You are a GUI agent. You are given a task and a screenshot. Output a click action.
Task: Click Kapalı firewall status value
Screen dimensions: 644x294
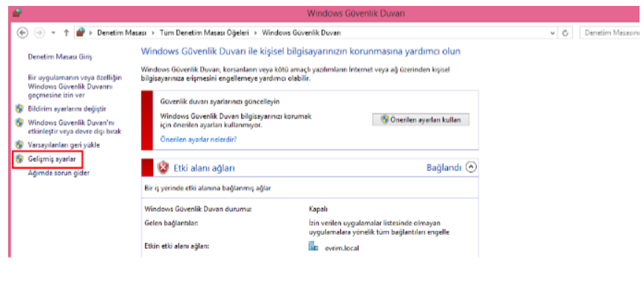click(319, 209)
